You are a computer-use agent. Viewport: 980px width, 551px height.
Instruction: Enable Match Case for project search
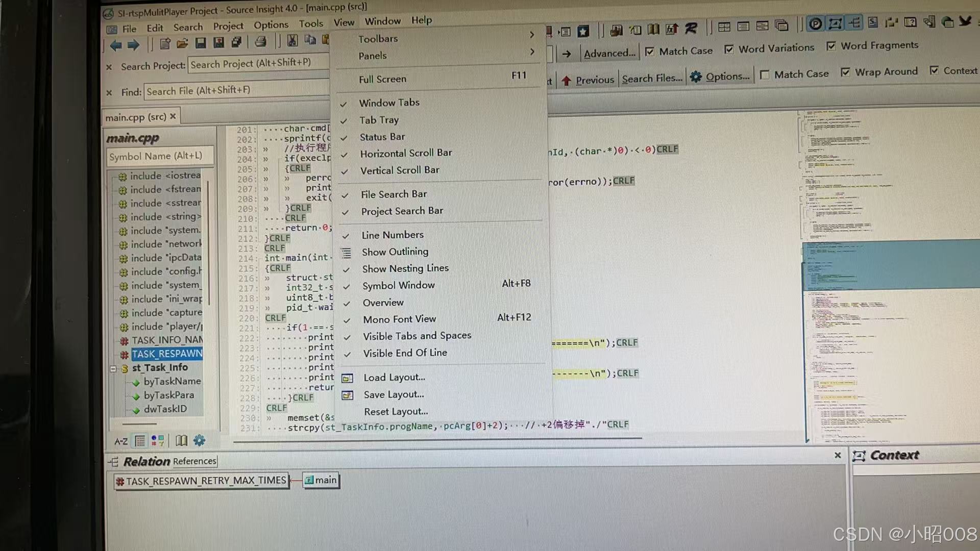pyautogui.click(x=650, y=51)
